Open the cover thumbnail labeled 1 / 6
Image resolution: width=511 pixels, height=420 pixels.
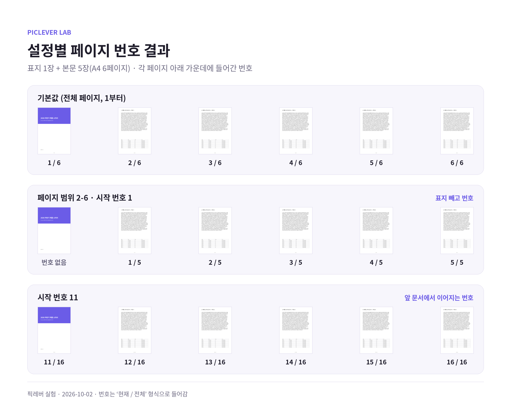coord(54,131)
